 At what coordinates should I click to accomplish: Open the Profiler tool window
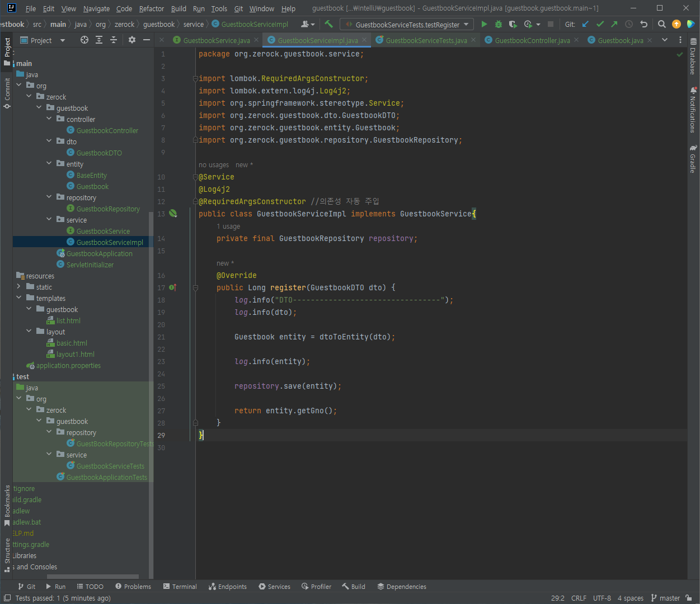tap(316, 587)
